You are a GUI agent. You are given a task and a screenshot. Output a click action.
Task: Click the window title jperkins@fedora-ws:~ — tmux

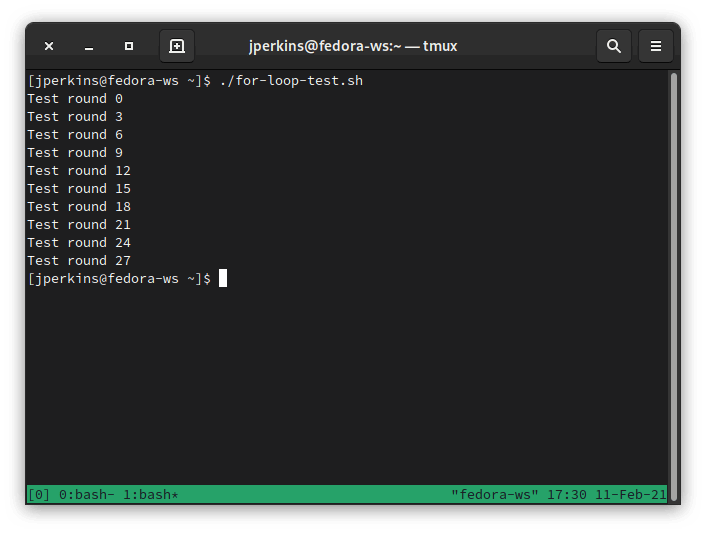click(x=353, y=46)
